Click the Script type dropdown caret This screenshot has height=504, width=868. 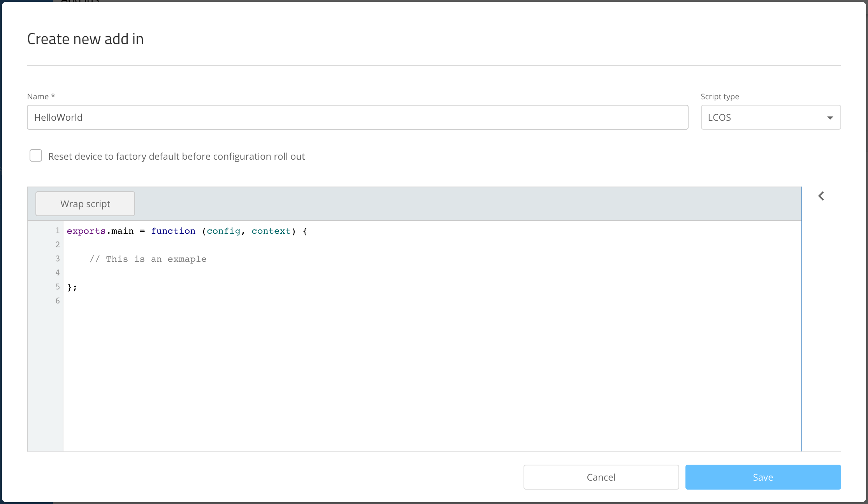point(830,118)
